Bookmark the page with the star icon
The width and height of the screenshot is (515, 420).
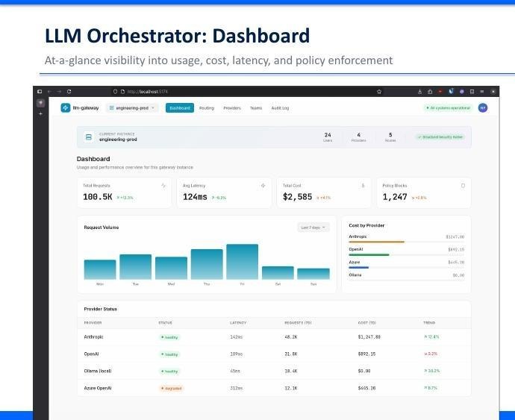[379, 92]
